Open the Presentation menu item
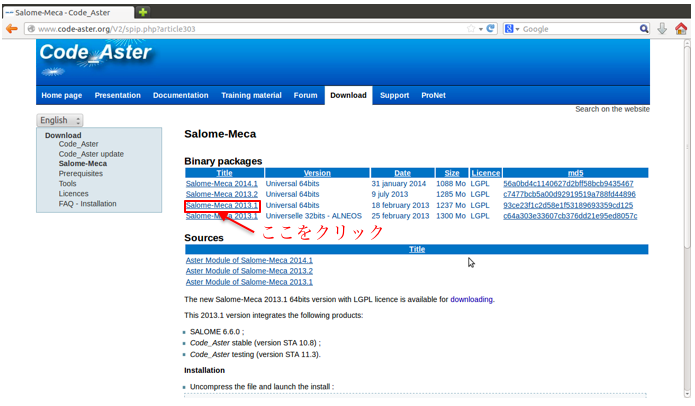The width and height of the screenshot is (695, 406). [117, 95]
